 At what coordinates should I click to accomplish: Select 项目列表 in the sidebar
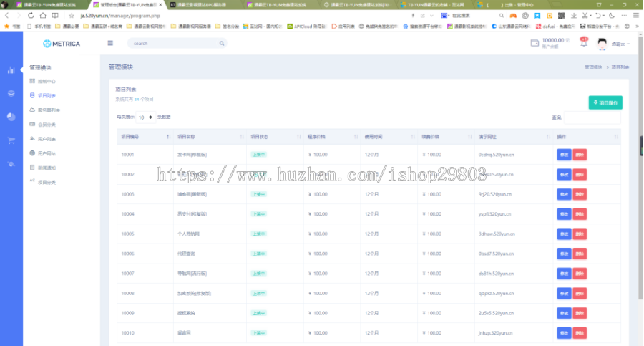(43, 95)
